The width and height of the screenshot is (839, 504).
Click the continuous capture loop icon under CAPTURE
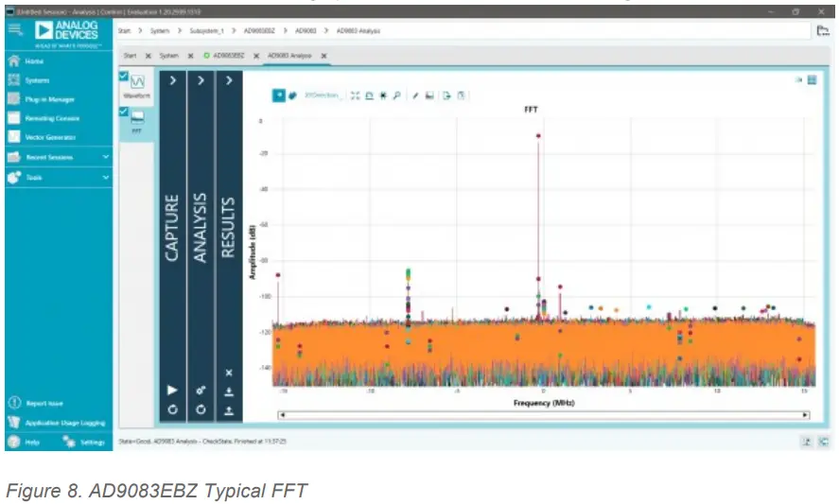172,409
